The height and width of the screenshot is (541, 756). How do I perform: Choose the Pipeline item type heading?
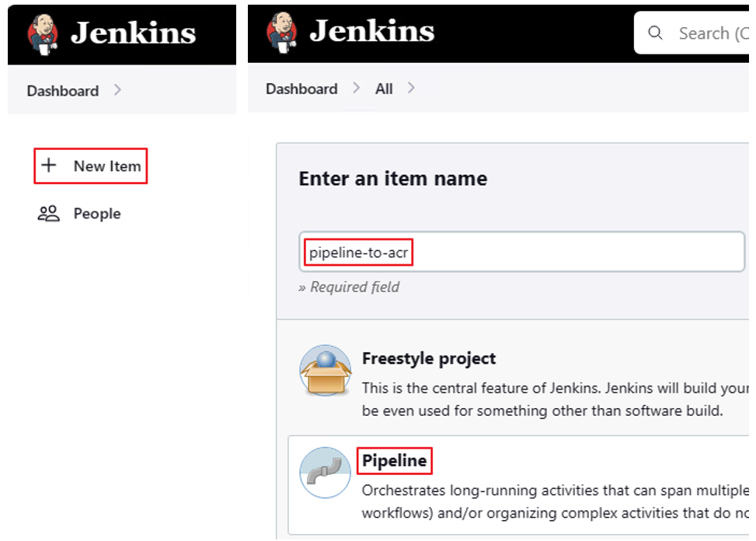395,460
